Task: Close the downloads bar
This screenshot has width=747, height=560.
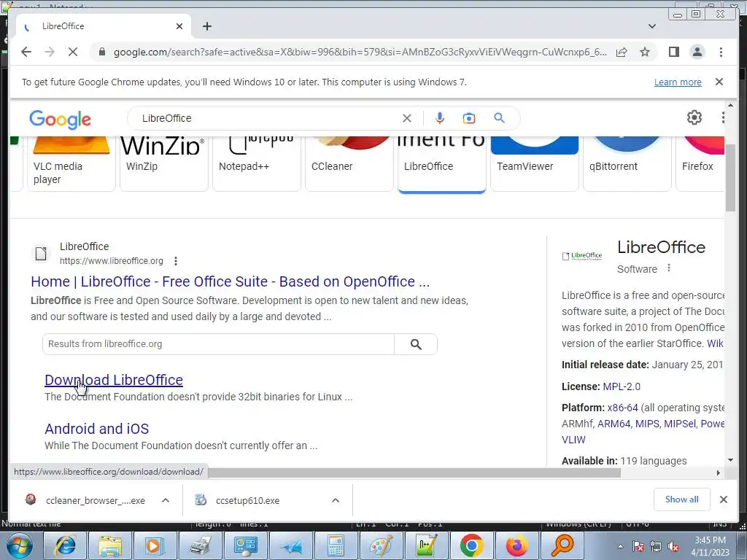Action: pyautogui.click(x=723, y=499)
